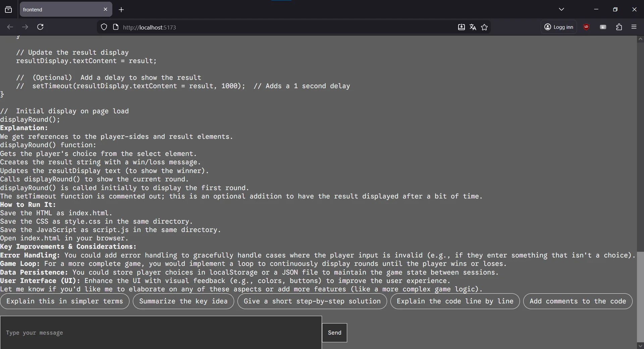644x349 pixels.
Task: Bookmark this page with the star icon
Action: coord(484,27)
